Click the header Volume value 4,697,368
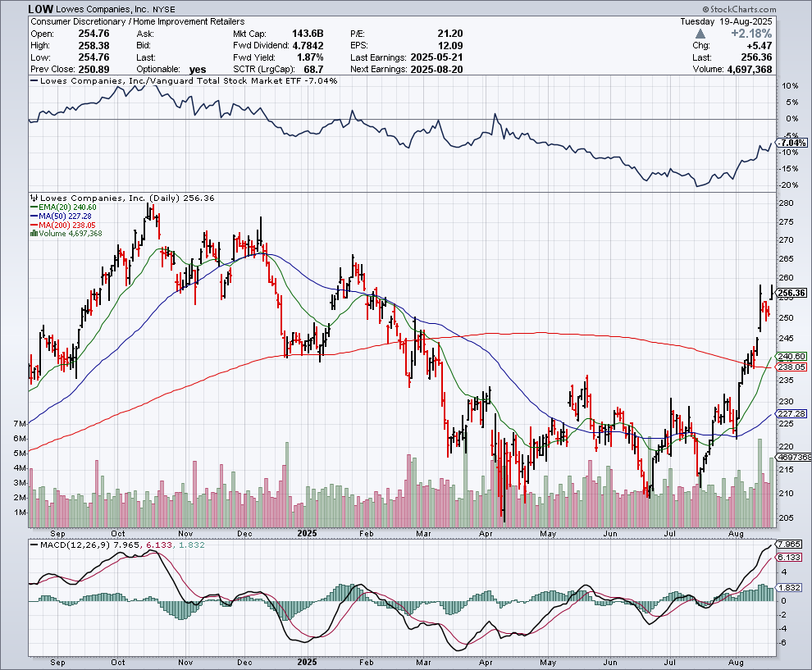Image resolution: width=812 pixels, height=670 pixels. click(x=749, y=70)
